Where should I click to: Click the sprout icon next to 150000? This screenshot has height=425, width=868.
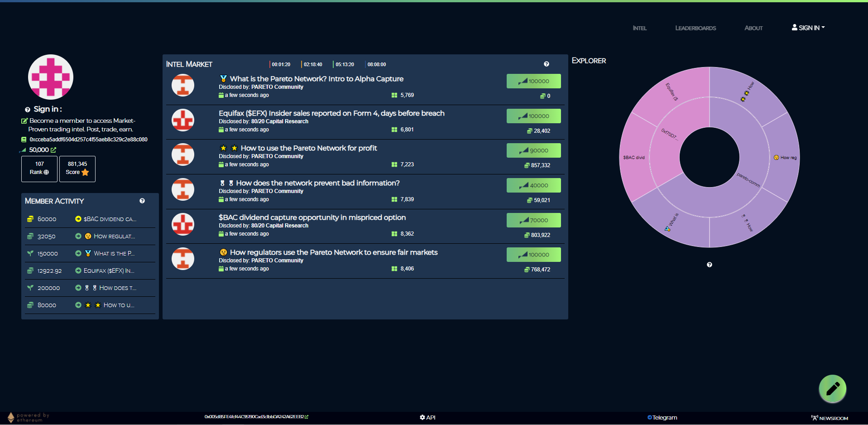(x=30, y=253)
